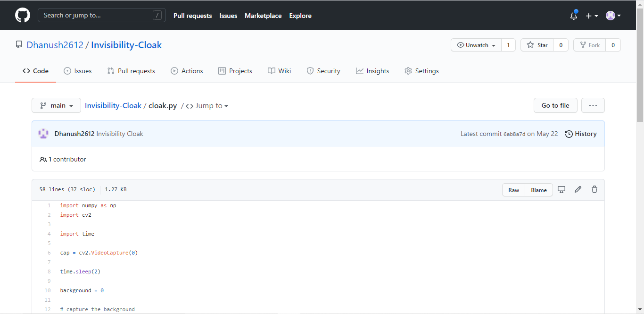Select code line number 6
Screen dimensions: 644x314
point(49,253)
